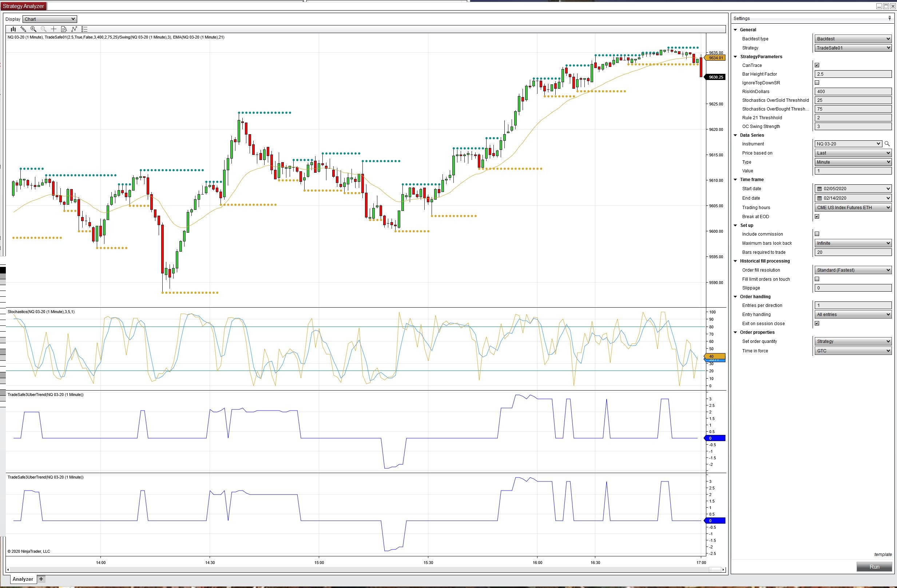The width and height of the screenshot is (897, 588).
Task: Pin the Settings panel
Action: 889,19
